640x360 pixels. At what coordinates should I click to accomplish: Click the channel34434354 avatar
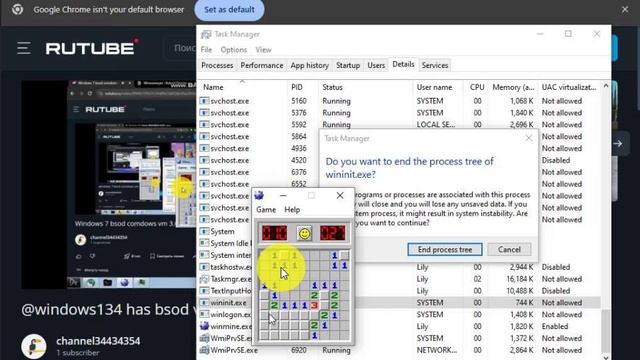33,346
